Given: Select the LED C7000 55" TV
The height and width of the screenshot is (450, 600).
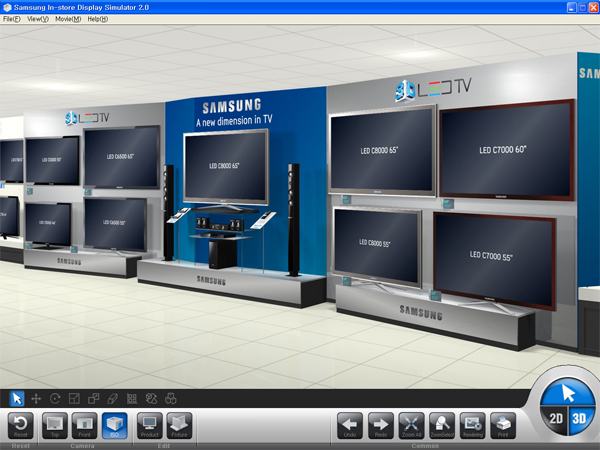Looking at the screenshot, I should [x=494, y=259].
